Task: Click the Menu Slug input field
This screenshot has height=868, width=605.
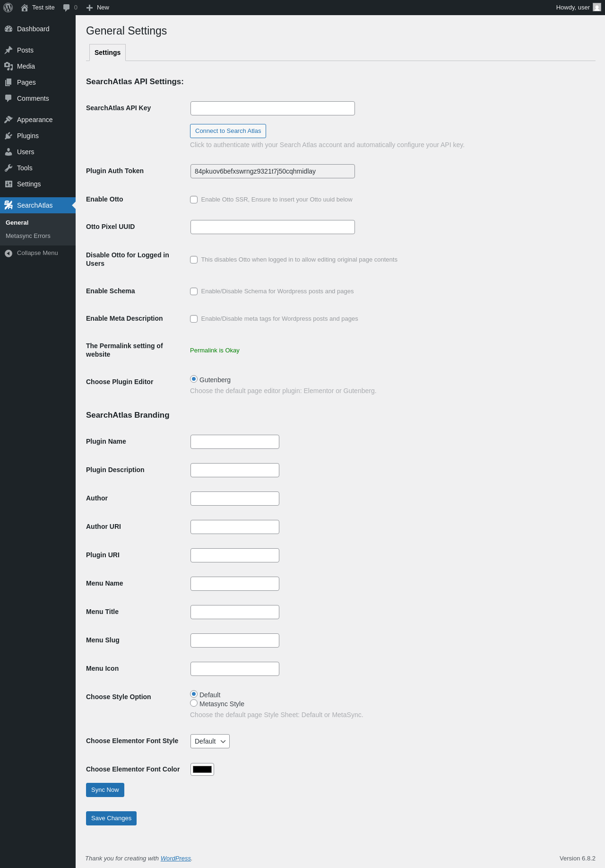Action: pos(235,640)
